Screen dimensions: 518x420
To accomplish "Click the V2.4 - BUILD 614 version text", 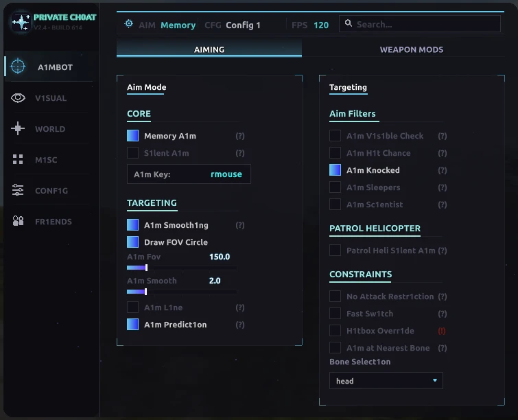I will click(x=58, y=27).
